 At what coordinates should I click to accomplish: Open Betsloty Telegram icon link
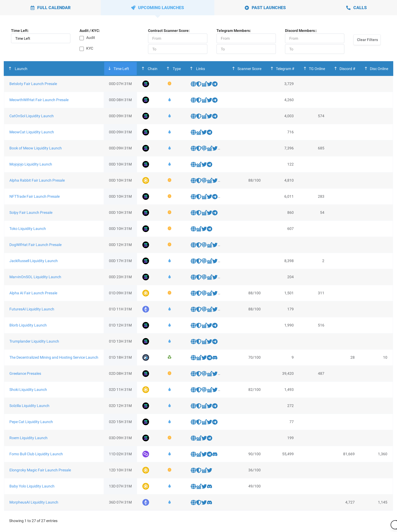[x=215, y=84]
